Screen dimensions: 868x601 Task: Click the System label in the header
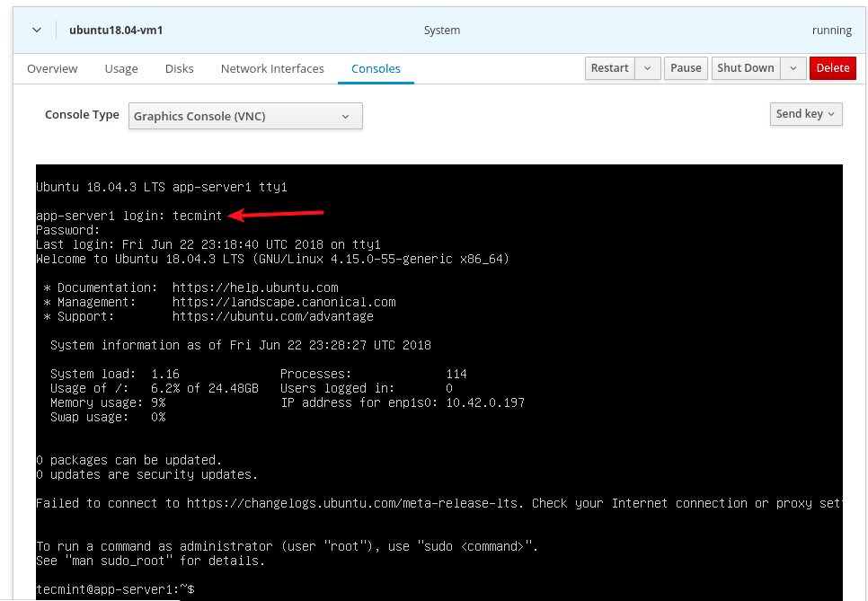click(442, 30)
